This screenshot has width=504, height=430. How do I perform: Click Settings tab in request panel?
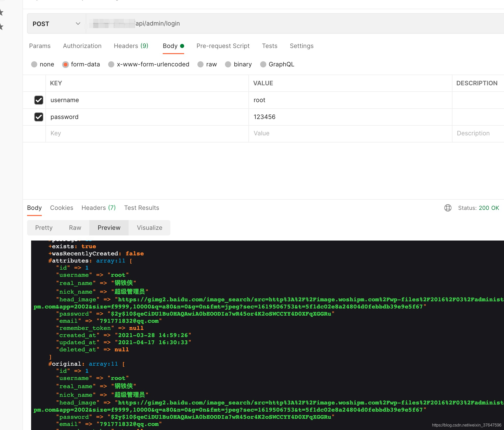(x=301, y=46)
